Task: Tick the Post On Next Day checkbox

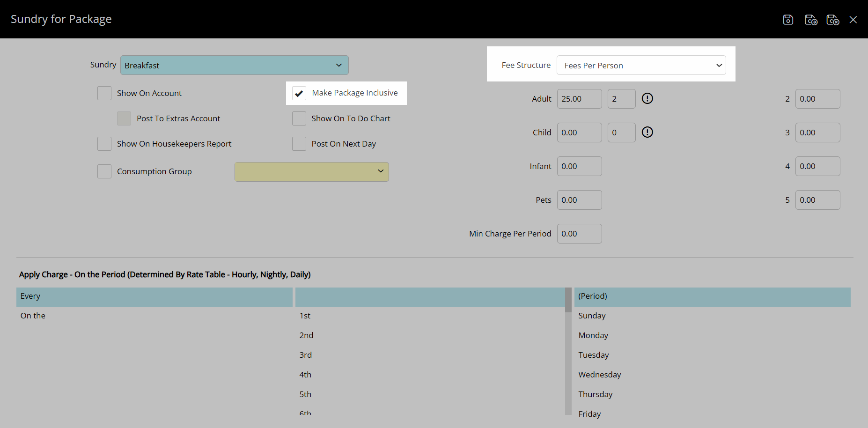Action: pos(299,144)
